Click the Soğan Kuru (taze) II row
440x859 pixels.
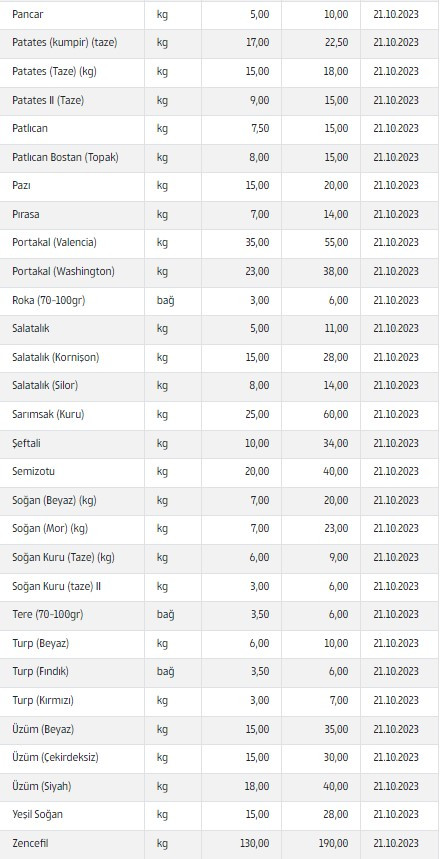pos(220,586)
